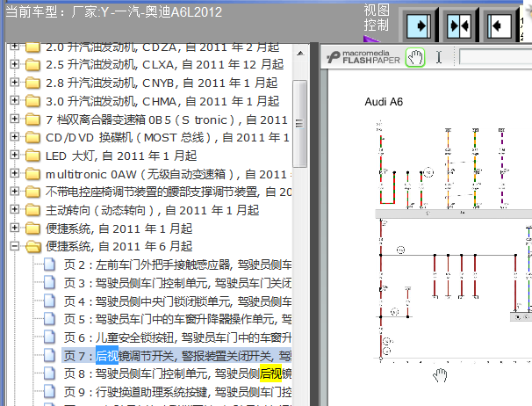Select folder icon of 主动转向
Viewport: 532px width, 406px height.
click(32, 210)
